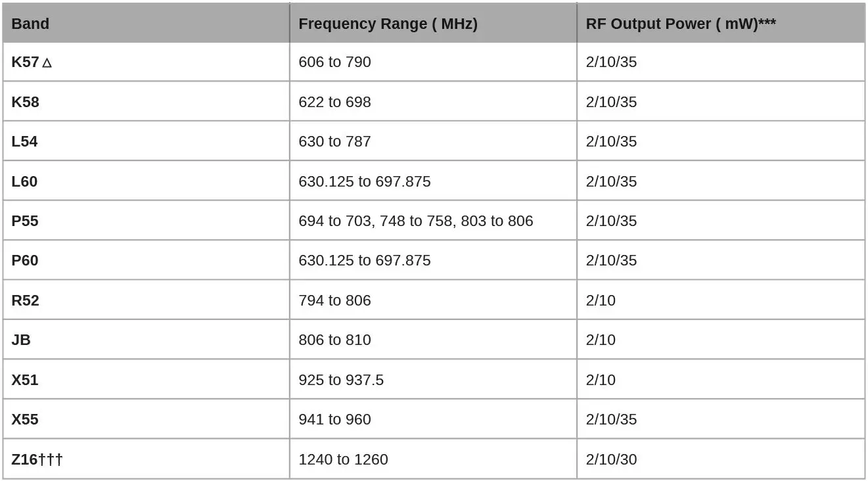868x481 pixels.
Task: Select the L54 band cell
Action: tap(24, 141)
